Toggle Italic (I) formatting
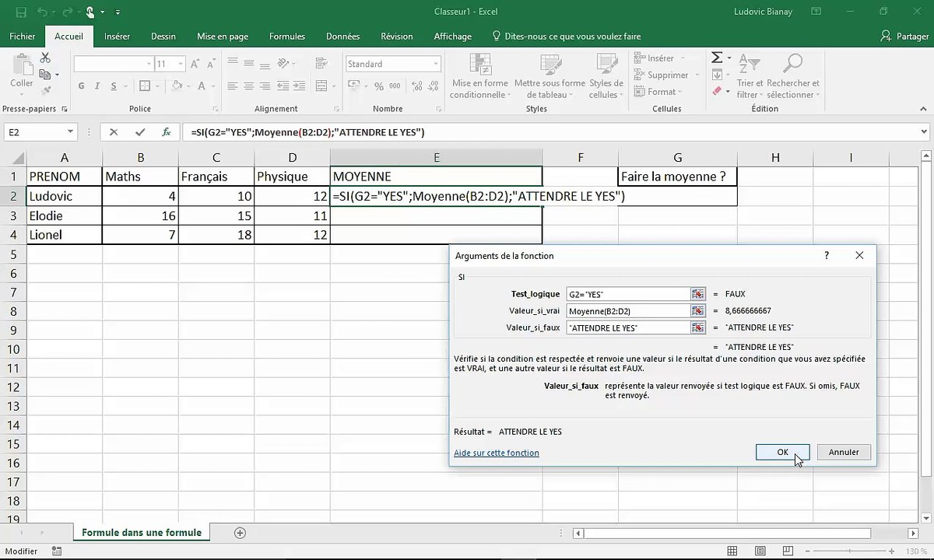 (x=98, y=86)
